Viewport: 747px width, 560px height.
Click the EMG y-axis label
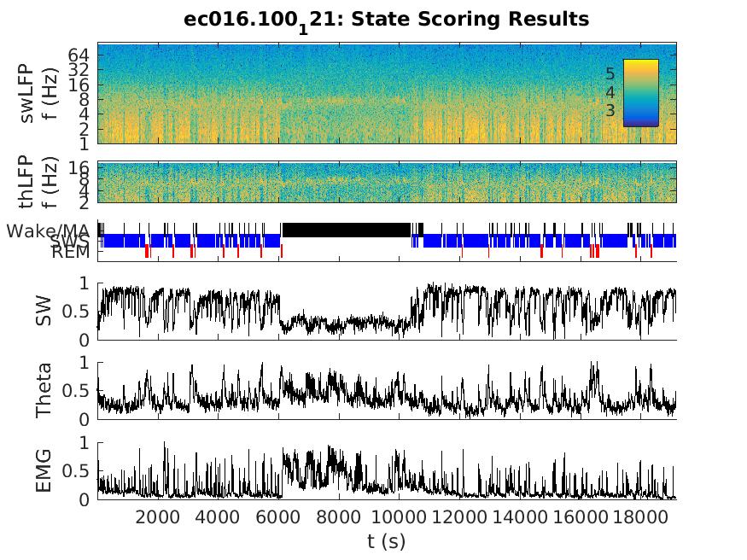coord(44,470)
